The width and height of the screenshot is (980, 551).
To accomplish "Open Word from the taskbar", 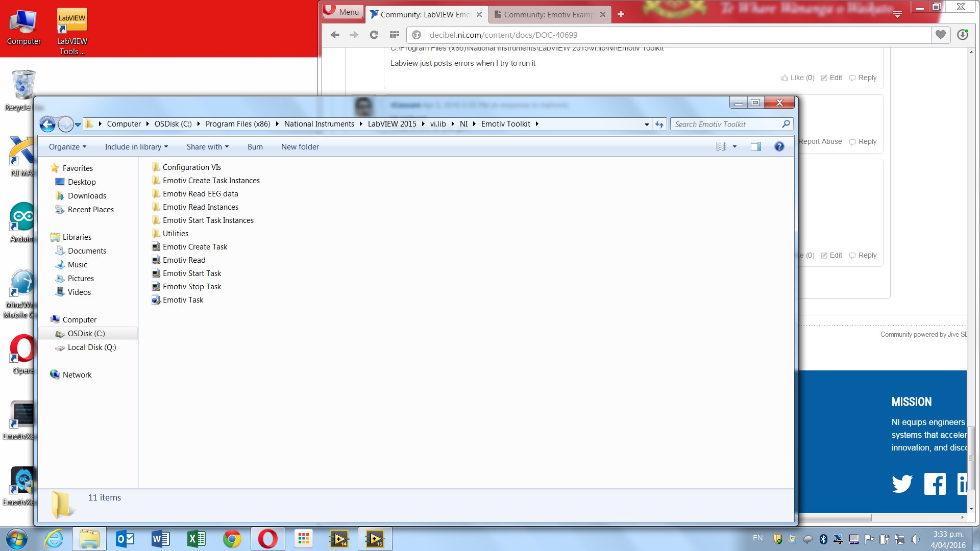I will tap(161, 539).
